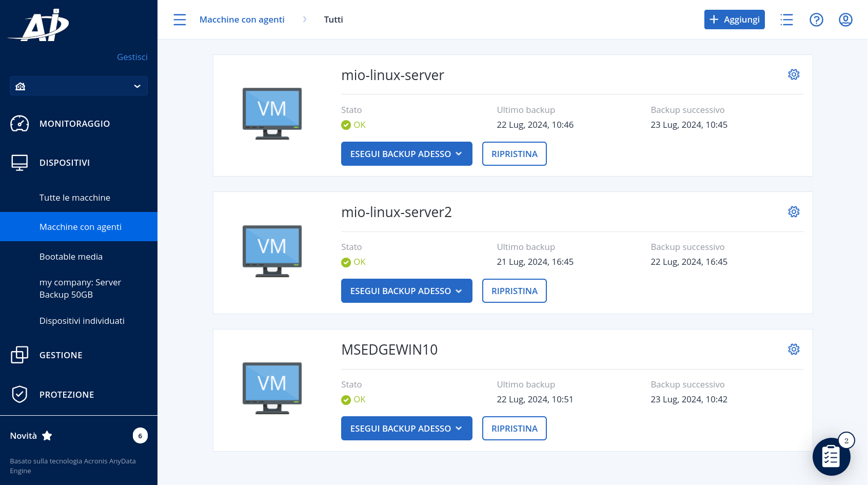Click next backup date 23 Lug, 2024, 10:42

point(689,399)
